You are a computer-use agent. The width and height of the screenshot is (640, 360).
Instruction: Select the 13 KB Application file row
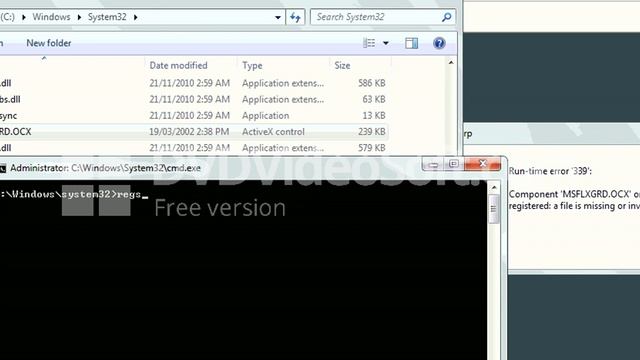[x=193, y=116]
